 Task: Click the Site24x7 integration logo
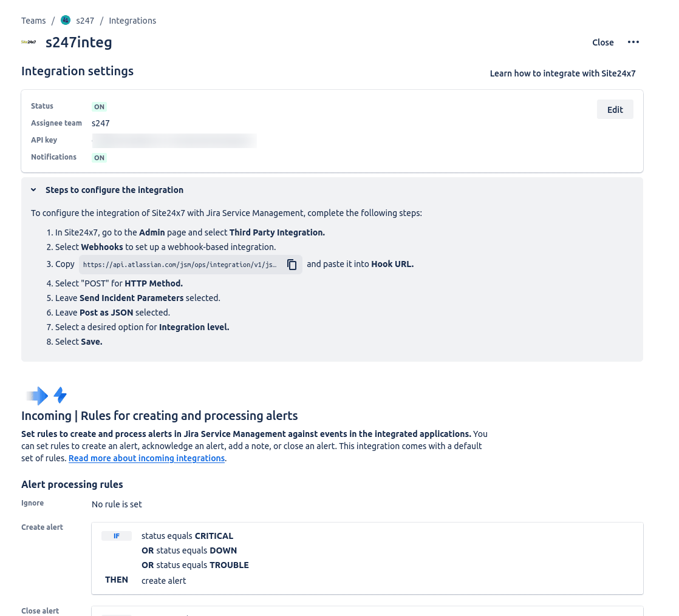28,42
